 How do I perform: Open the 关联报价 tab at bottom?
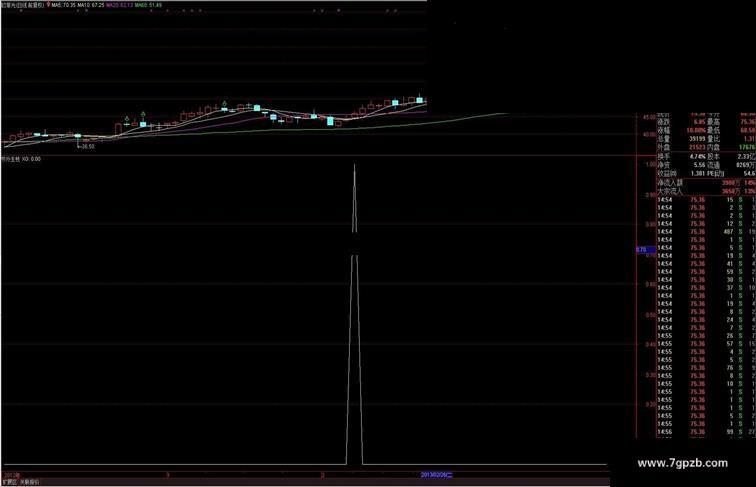(30, 482)
